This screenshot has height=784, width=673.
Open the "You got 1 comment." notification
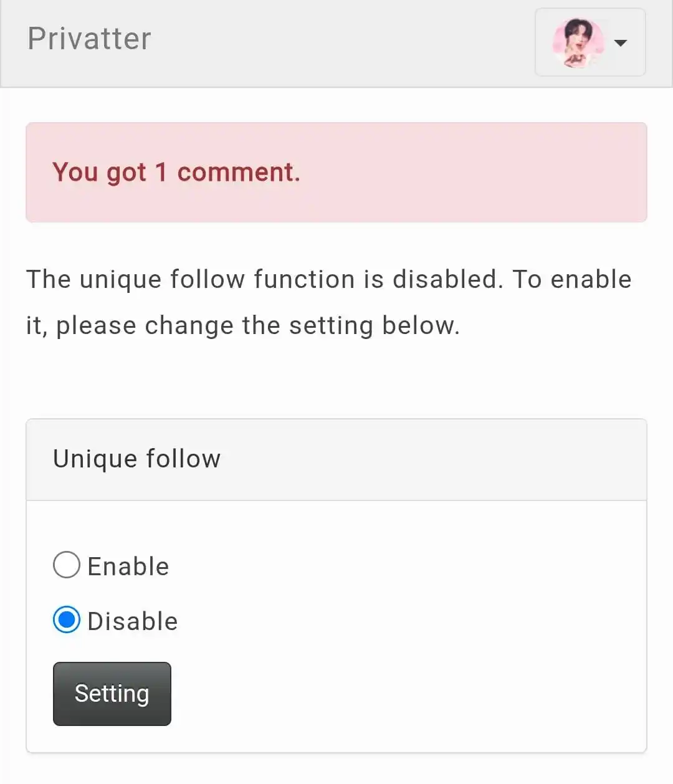tap(176, 172)
